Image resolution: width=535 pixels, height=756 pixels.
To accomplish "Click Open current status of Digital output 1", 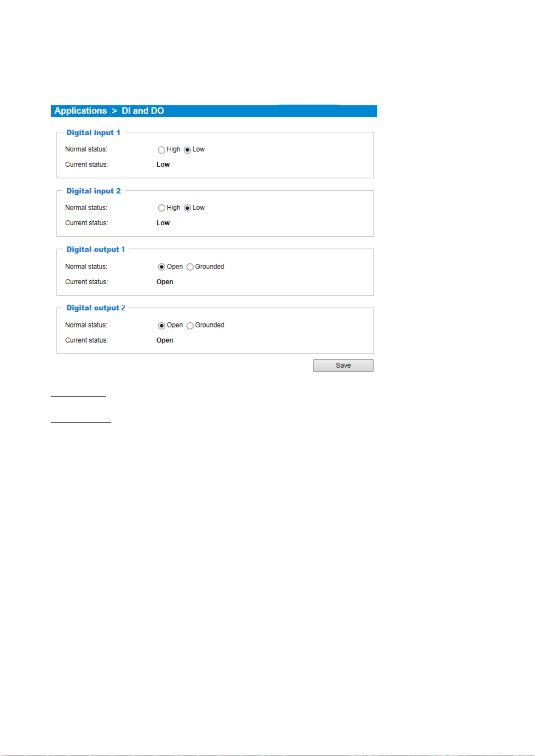I will coord(165,282).
